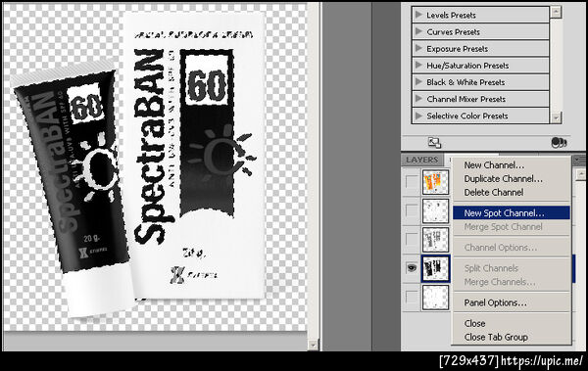The height and width of the screenshot is (371, 588).
Task: Switch to the LAYERS tab
Action: [x=421, y=160]
